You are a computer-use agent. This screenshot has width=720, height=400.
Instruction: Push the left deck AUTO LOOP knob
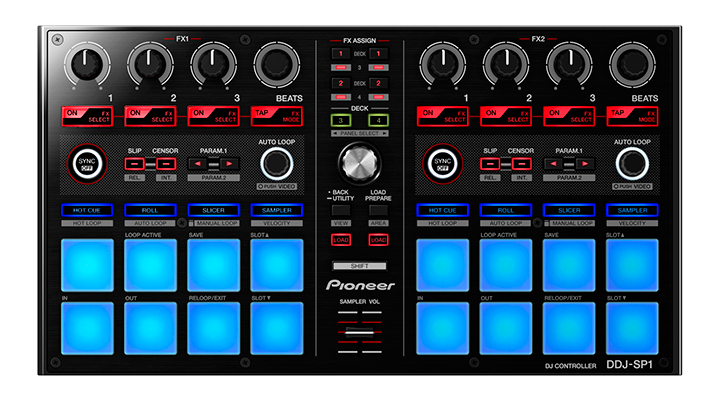point(277,163)
